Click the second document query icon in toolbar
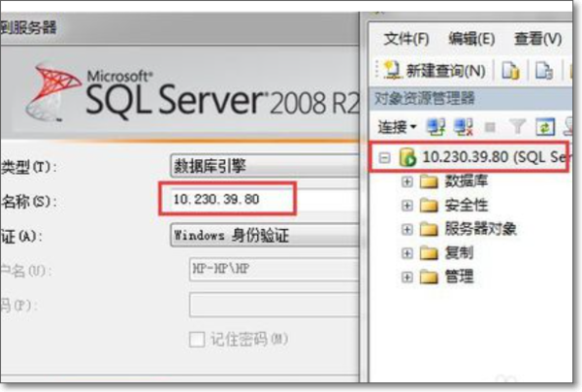 click(544, 70)
